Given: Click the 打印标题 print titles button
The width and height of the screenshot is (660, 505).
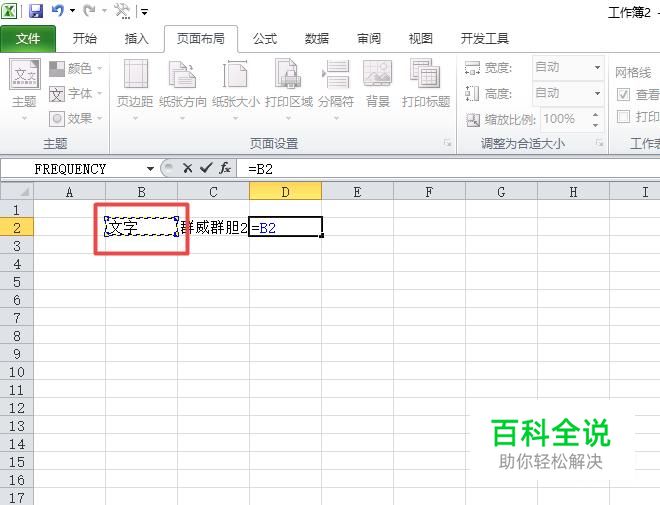Looking at the screenshot, I should coord(426,84).
